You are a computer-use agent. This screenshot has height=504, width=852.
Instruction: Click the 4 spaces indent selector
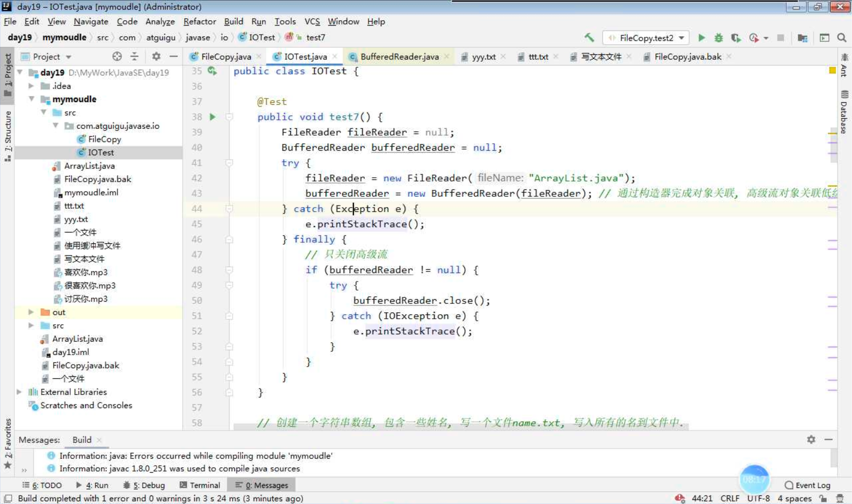[x=794, y=499]
